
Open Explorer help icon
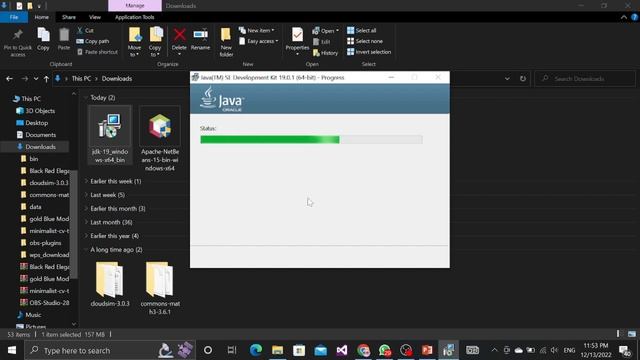pyautogui.click(x=634, y=17)
